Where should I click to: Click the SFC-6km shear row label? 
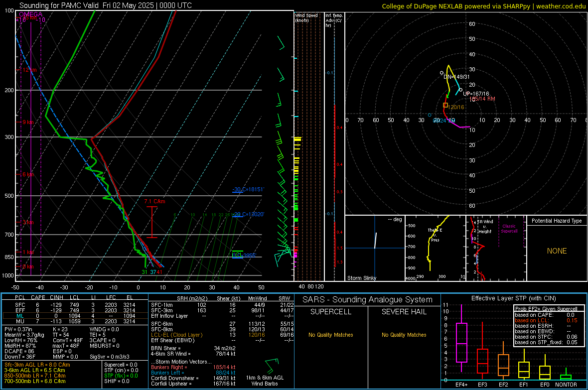tap(161, 324)
